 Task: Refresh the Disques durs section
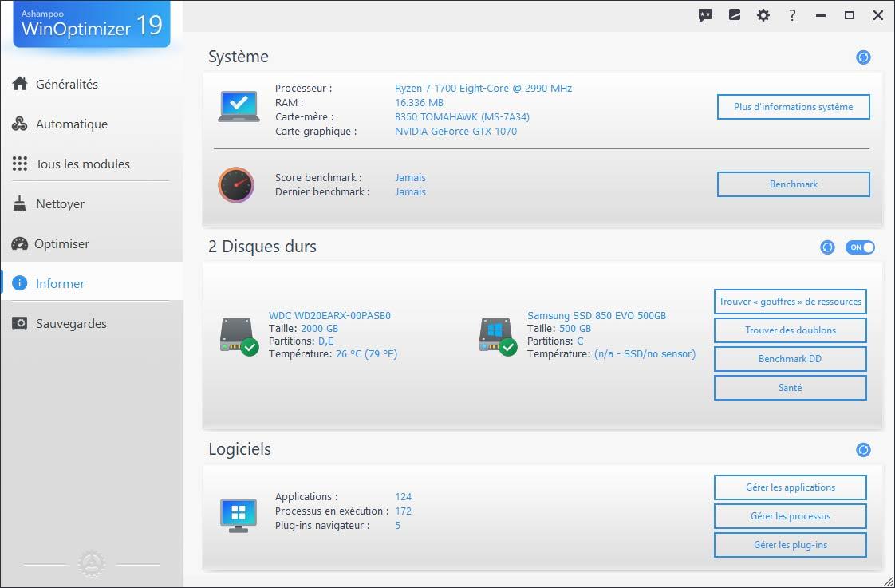[827, 247]
